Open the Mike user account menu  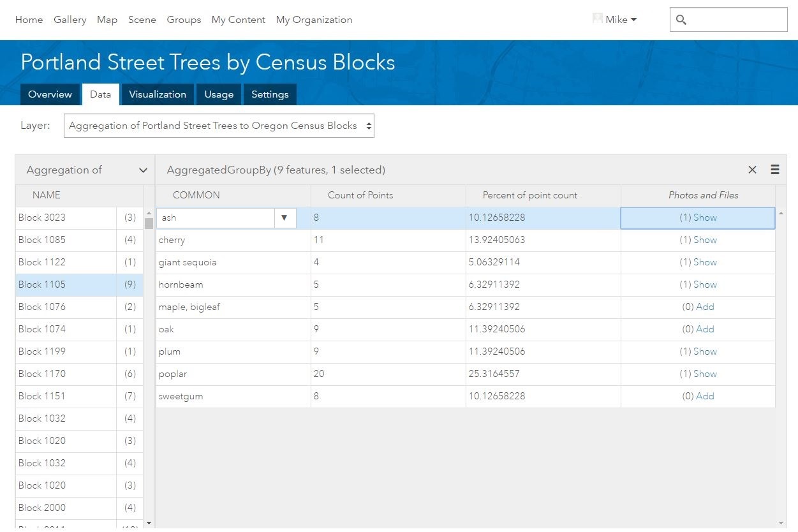click(x=621, y=20)
